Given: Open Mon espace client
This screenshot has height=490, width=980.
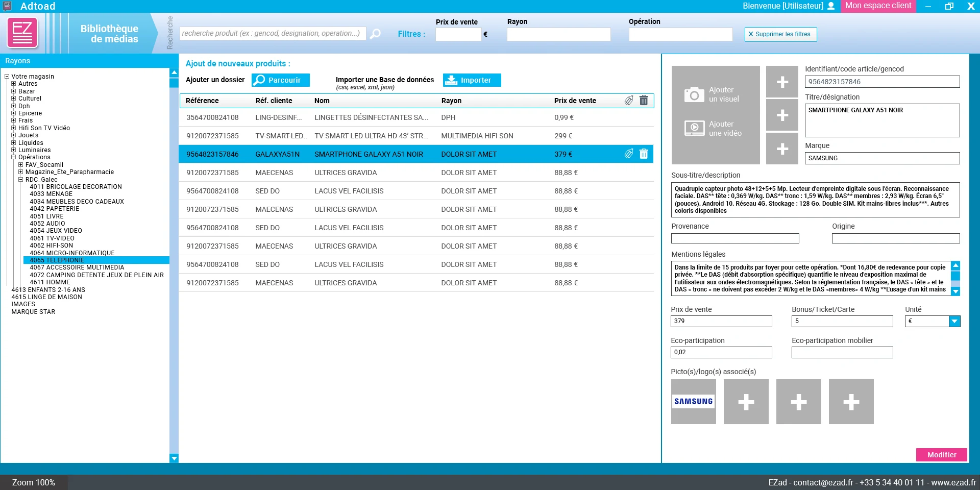Looking at the screenshot, I should [x=878, y=6].
